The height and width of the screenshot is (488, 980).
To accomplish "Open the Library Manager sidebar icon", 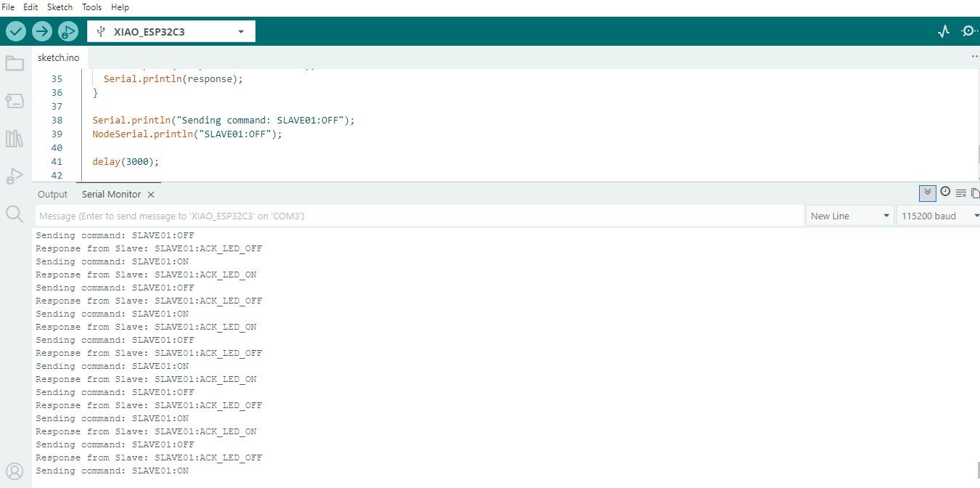I will (15, 139).
